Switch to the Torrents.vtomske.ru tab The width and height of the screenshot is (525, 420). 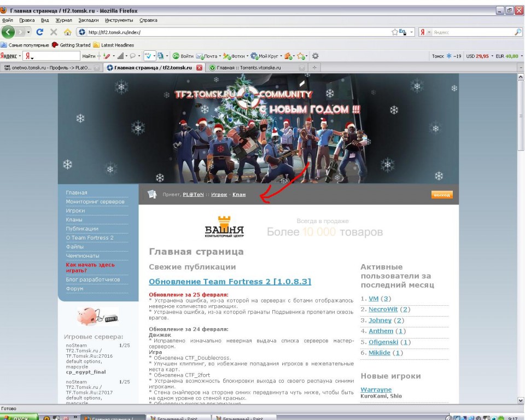point(256,68)
